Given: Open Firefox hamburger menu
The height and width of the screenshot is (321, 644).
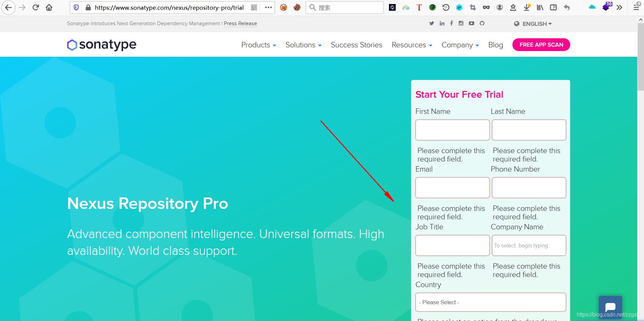Looking at the screenshot, I should 636,7.
